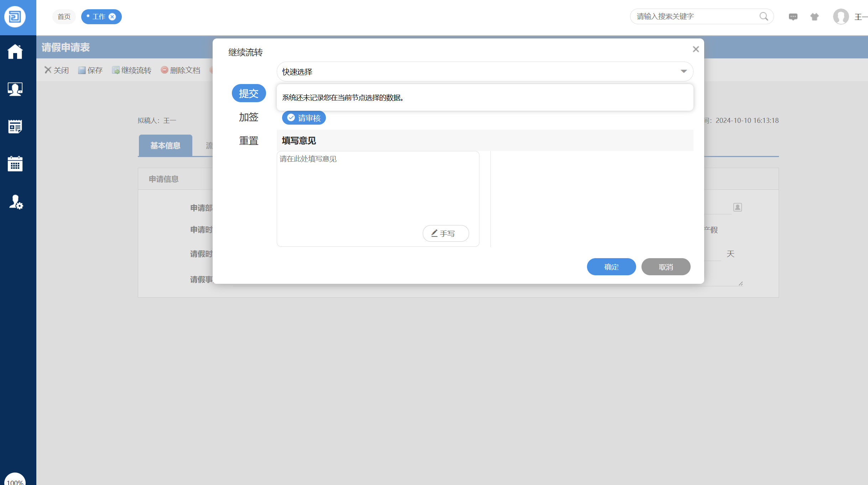Click the messages chat icon in header

[793, 17]
